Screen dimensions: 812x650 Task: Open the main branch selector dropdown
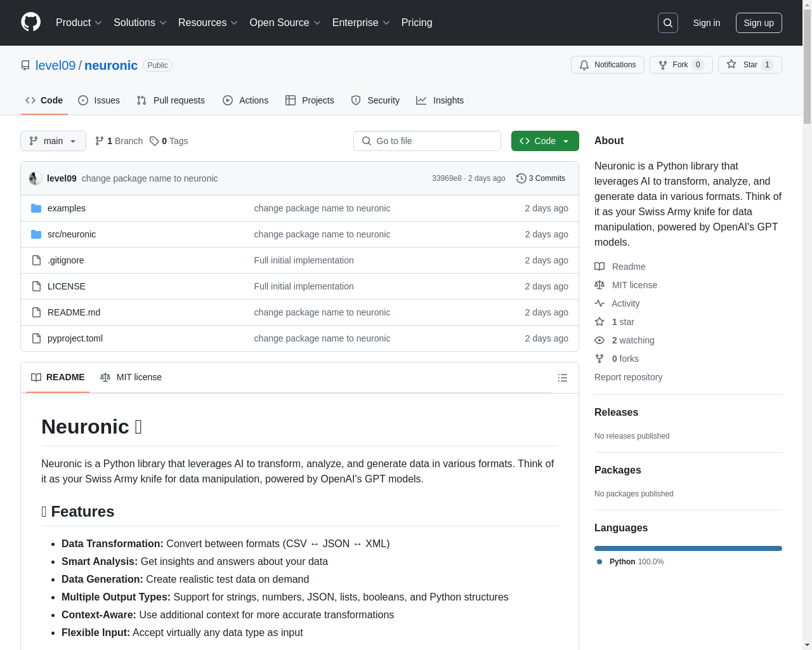[x=53, y=141]
